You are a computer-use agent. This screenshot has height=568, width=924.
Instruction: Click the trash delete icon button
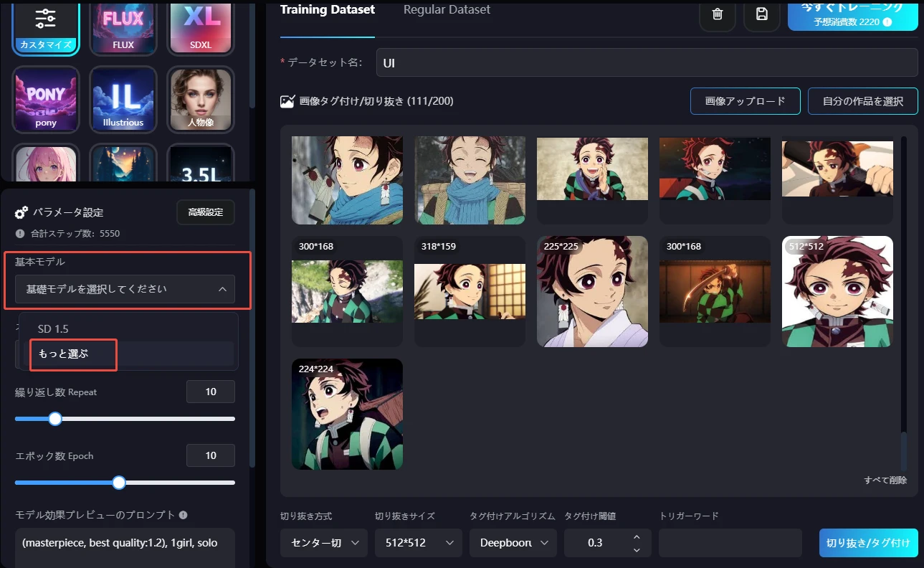[718, 14]
